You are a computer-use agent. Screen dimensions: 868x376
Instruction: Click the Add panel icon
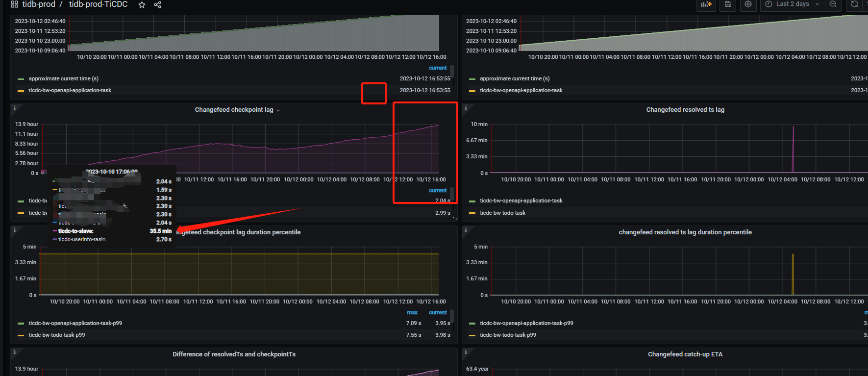click(x=706, y=4)
